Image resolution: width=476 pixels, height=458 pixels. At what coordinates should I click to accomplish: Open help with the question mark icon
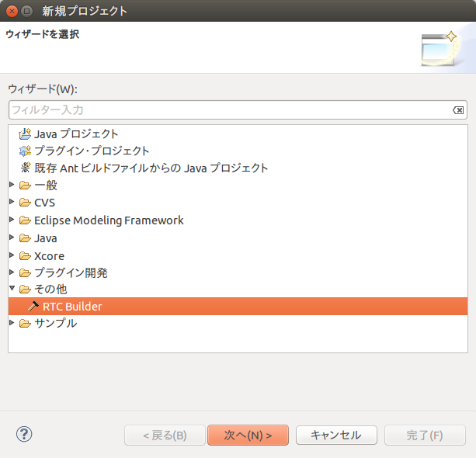click(24, 434)
